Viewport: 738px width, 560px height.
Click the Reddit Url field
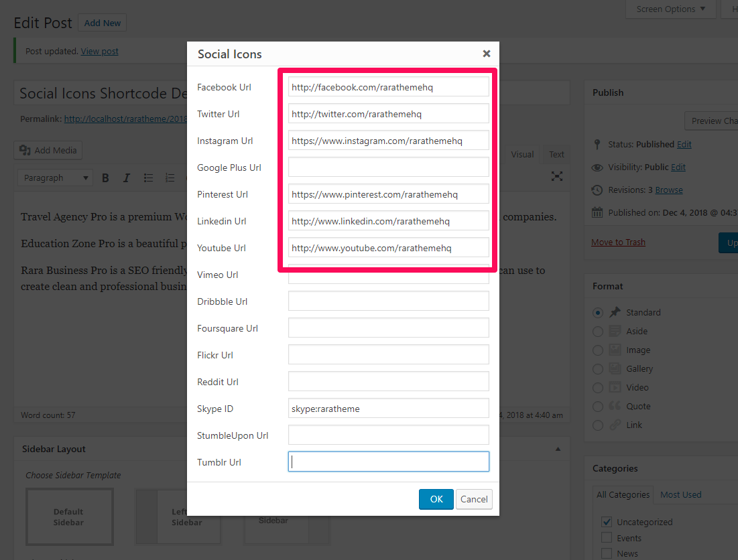pyautogui.click(x=388, y=382)
